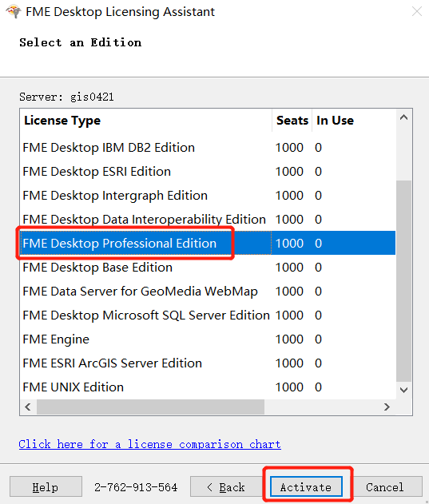Cancel the licensing assistant

385,486
